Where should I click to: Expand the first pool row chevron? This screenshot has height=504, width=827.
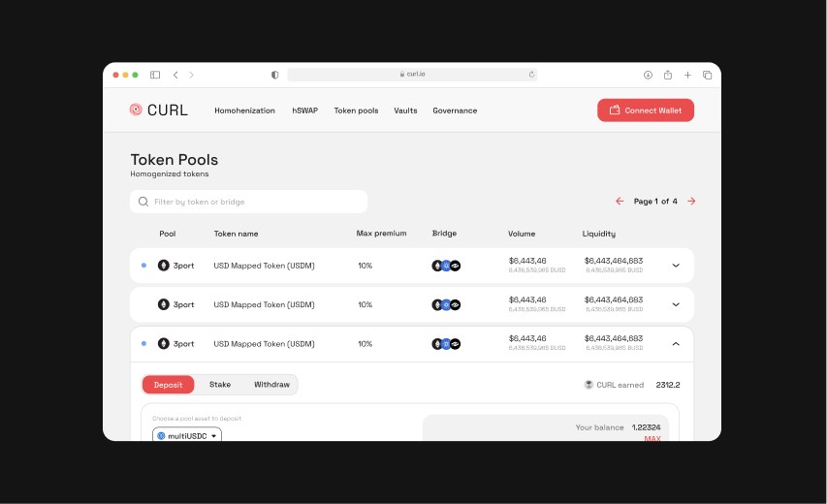[x=676, y=266]
